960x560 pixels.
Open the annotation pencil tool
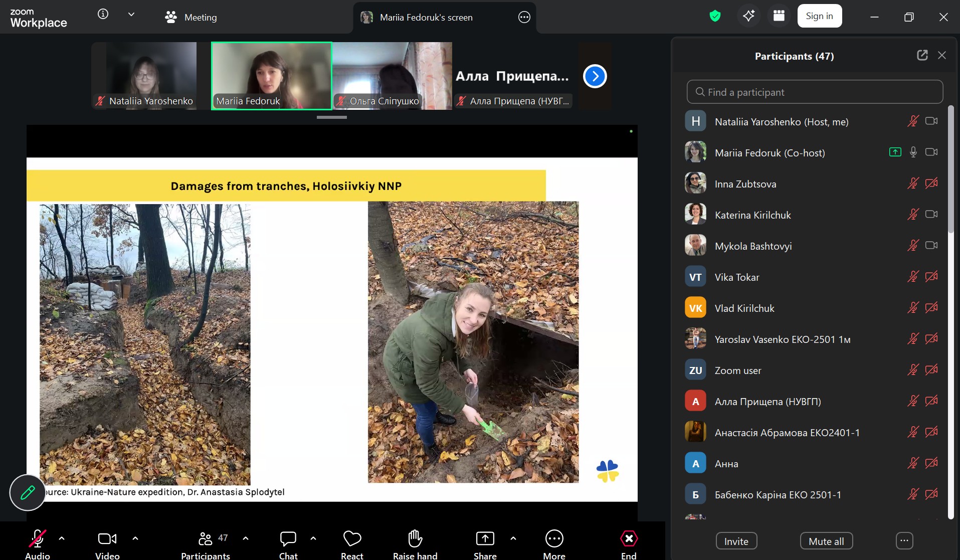tap(28, 492)
